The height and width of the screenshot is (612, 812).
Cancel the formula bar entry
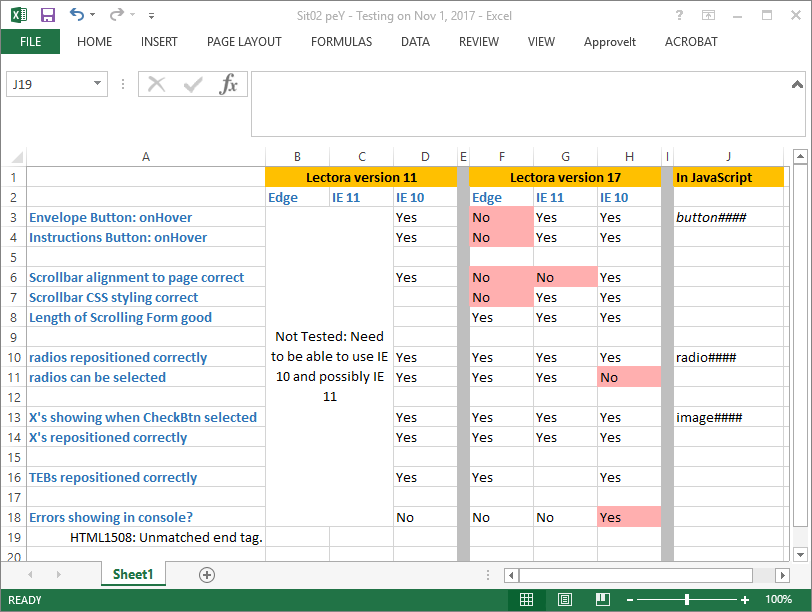point(156,84)
